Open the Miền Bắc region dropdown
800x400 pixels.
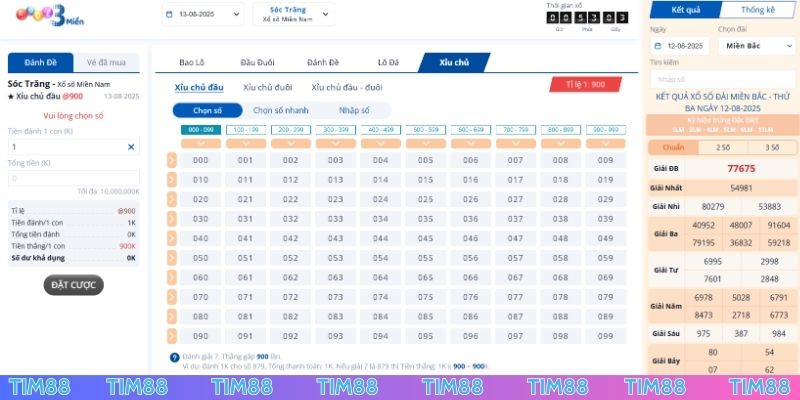[x=753, y=46]
